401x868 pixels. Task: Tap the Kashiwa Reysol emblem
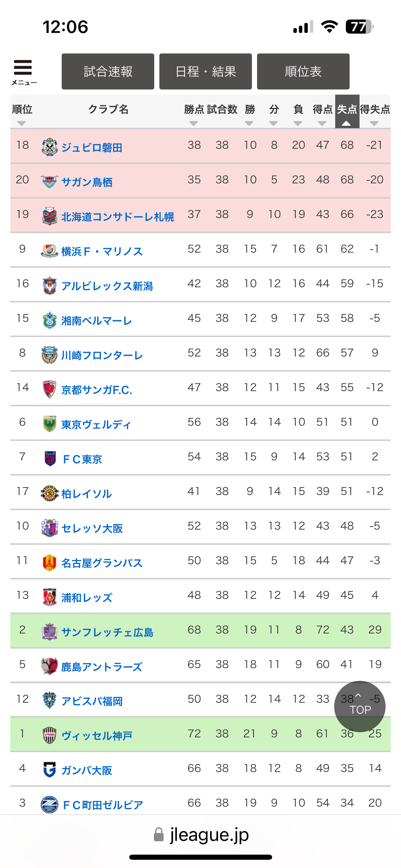tap(50, 493)
